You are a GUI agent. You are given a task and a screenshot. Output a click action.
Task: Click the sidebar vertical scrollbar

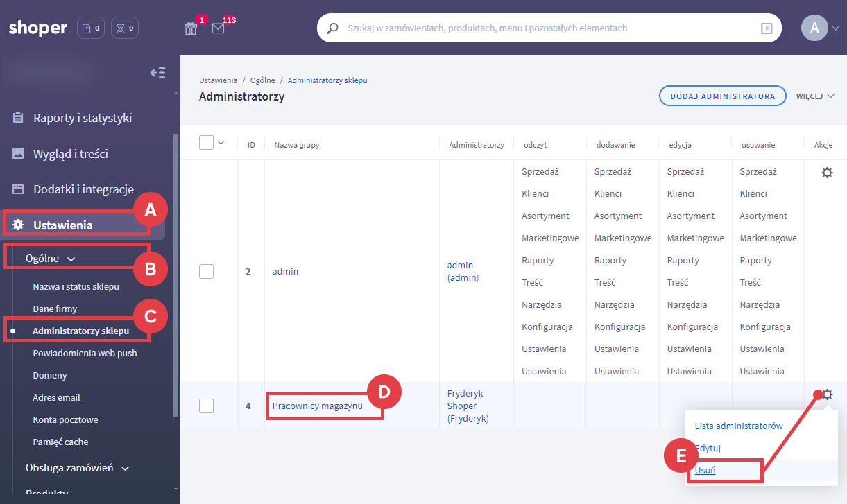tap(176, 275)
